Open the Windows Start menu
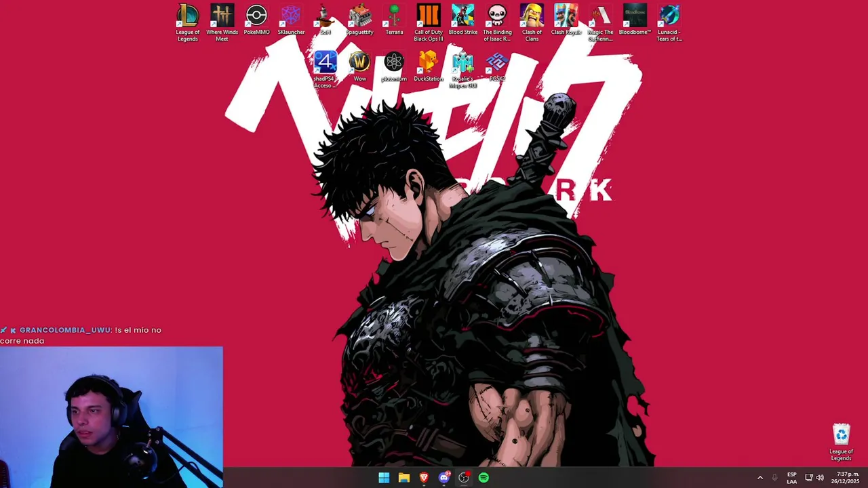868x488 pixels. pyautogui.click(x=384, y=478)
